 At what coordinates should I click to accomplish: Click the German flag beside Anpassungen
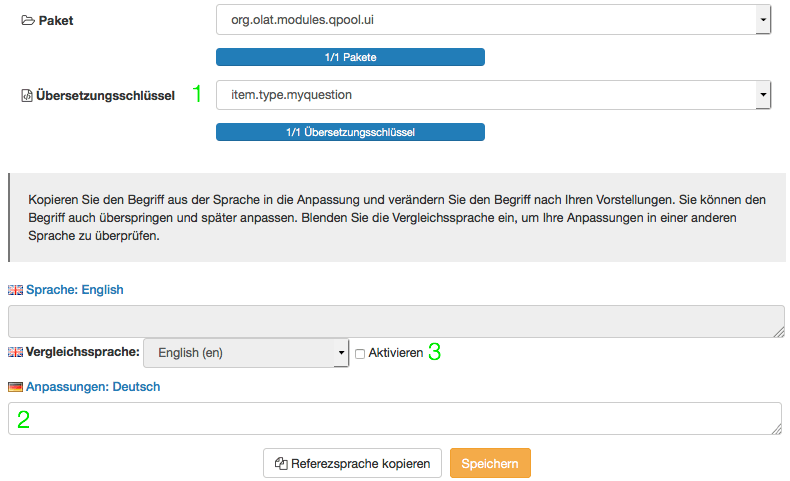(15, 387)
